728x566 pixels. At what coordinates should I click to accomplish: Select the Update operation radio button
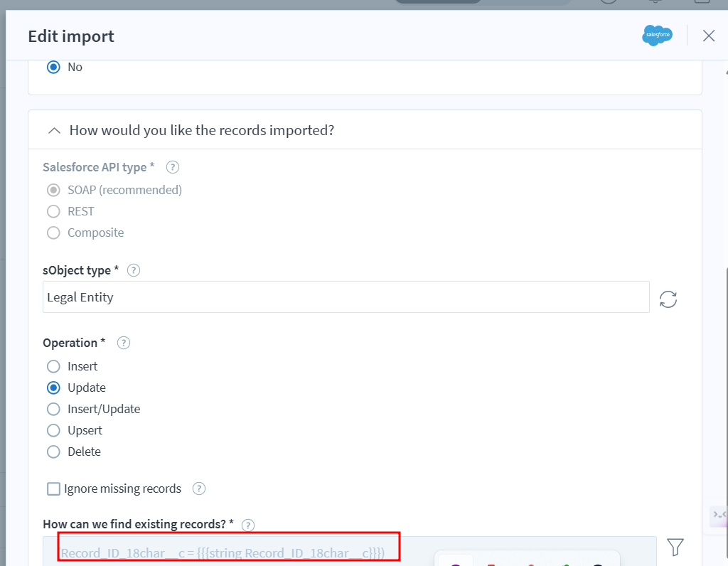click(53, 388)
